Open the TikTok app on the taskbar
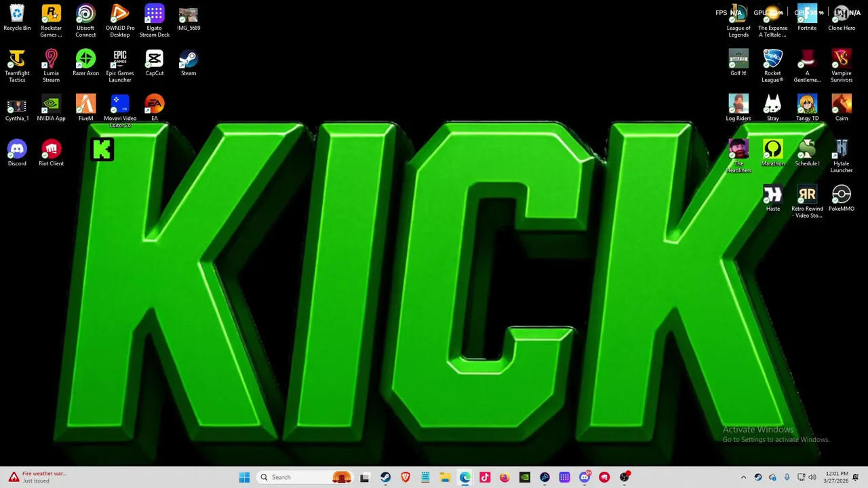The image size is (868, 488). [485, 477]
